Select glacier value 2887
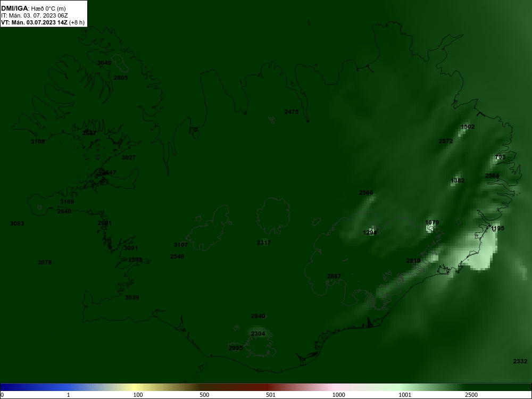Image resolution: width=532 pixels, height=399 pixels. [334, 276]
